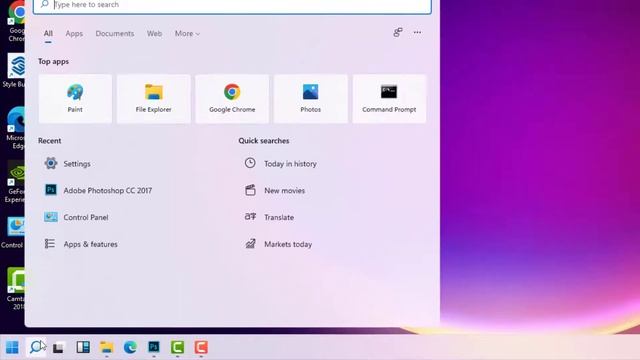Launch Command Prompt from Top apps
This screenshot has width=640, height=360.
click(x=389, y=99)
